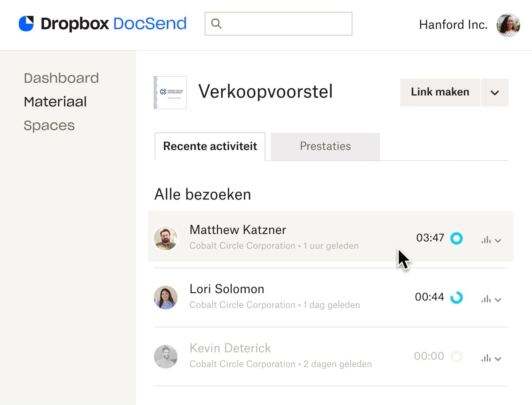Click the 00:00 viewing time
This screenshot has height=405, width=532.
click(x=429, y=356)
